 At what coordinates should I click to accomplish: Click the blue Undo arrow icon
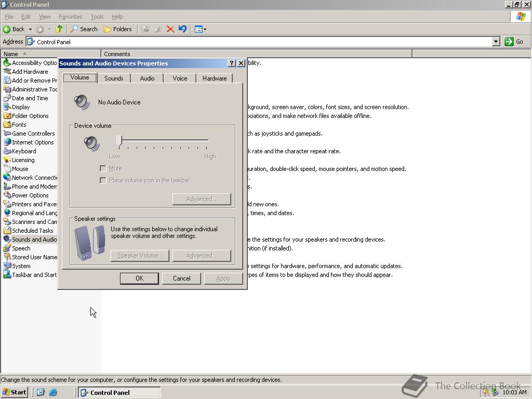point(182,29)
